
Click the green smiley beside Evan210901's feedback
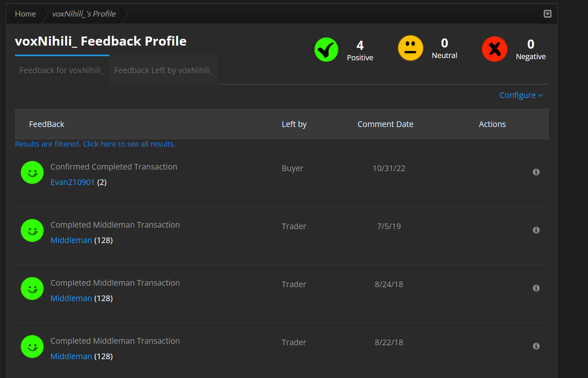click(x=32, y=172)
